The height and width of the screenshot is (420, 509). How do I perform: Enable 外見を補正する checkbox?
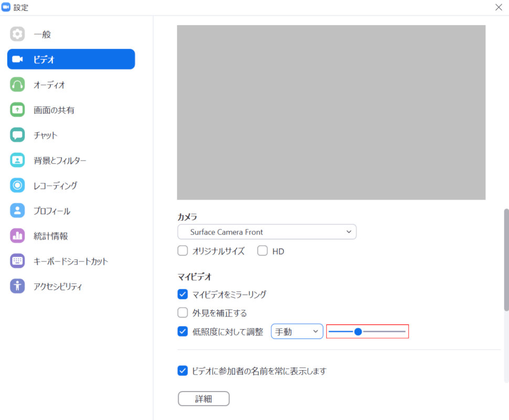click(183, 313)
